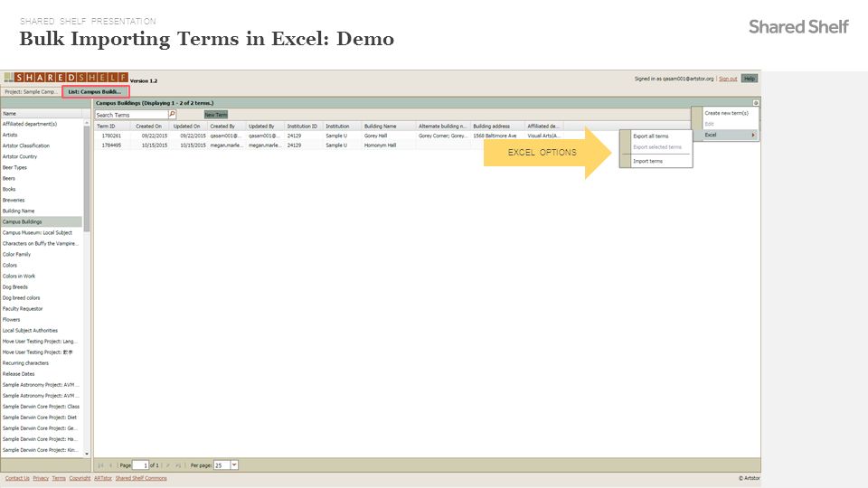Open the Contact Us footer link
Screen dimensions: 868x488
tap(17, 478)
